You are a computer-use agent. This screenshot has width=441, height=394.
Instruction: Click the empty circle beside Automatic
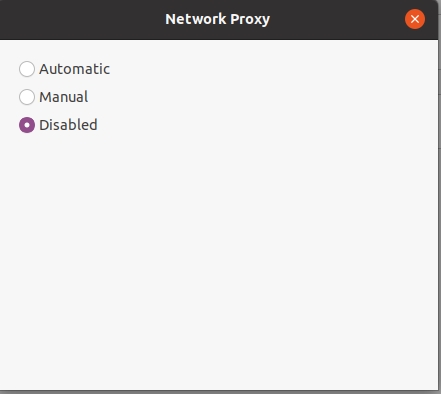click(x=27, y=69)
